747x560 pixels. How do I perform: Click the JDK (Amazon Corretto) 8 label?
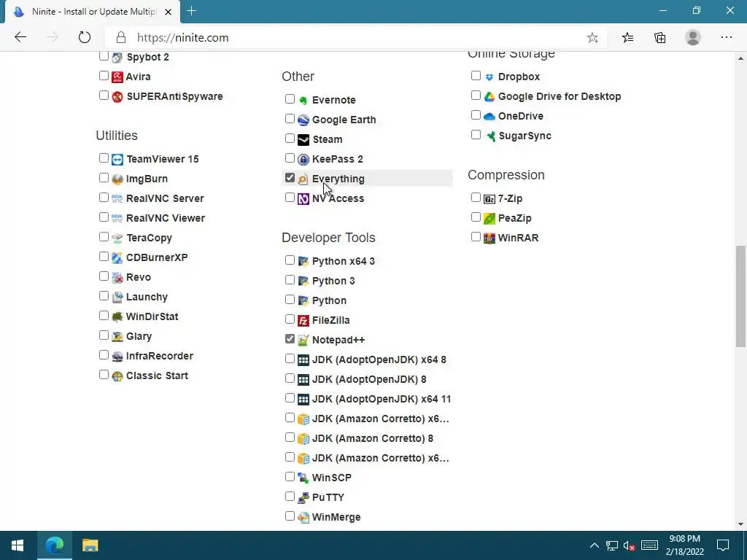tap(373, 438)
